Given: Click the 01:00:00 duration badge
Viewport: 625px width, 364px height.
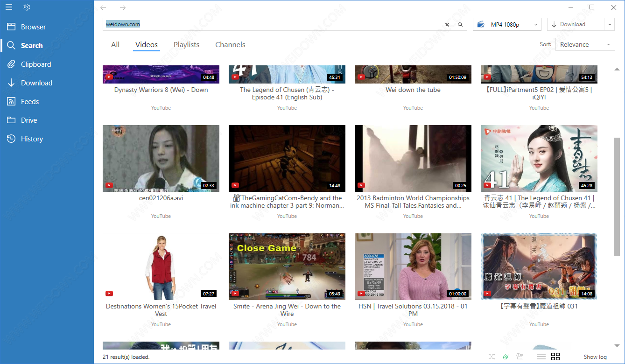Looking at the screenshot, I should point(457,294).
